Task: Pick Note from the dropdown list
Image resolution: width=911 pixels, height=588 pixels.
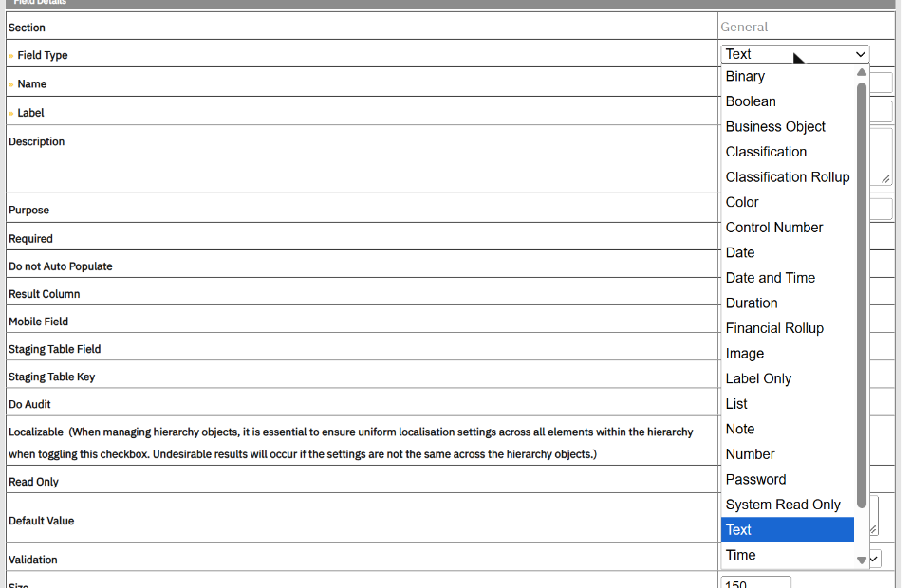Action: pos(788,429)
